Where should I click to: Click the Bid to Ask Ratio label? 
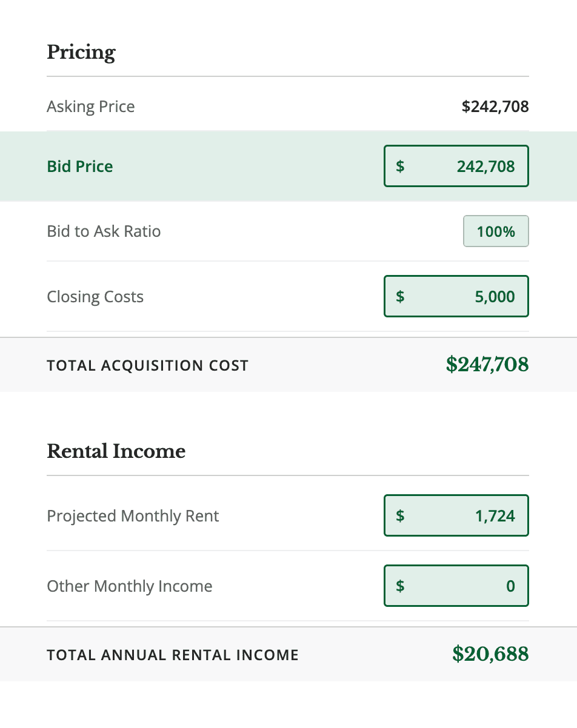coord(104,231)
